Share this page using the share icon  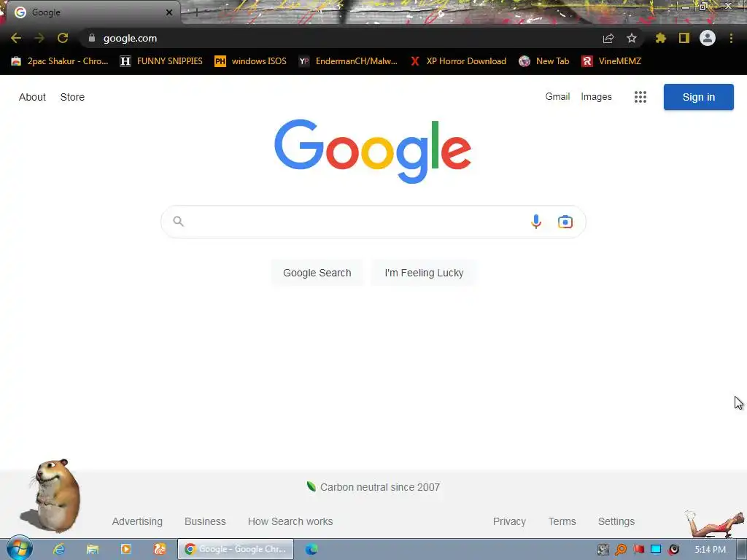coord(608,38)
